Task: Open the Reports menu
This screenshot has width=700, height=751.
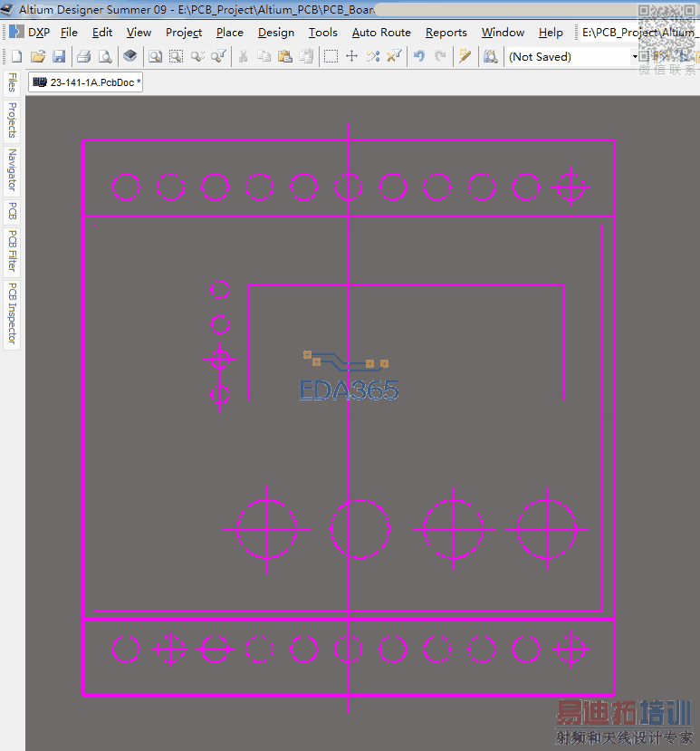Action: (x=446, y=32)
